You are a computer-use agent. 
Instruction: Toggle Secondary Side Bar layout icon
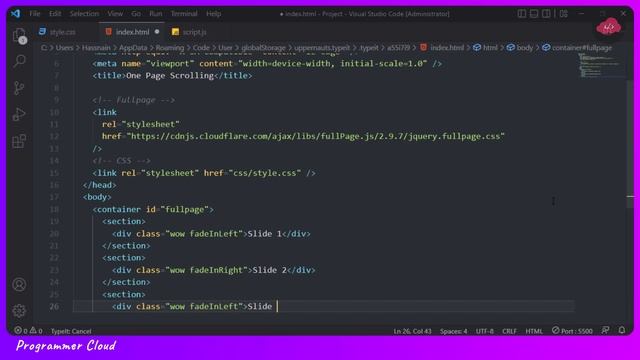[x=546, y=13]
